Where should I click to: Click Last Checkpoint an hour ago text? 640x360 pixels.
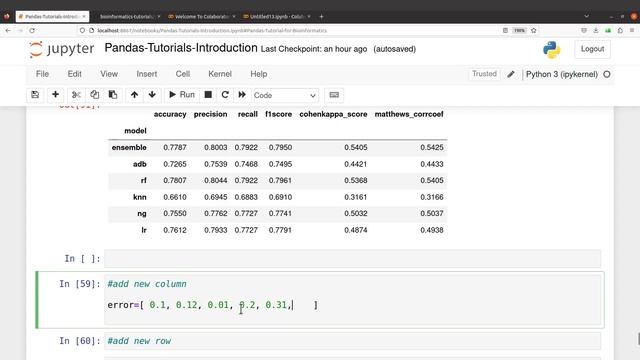point(314,49)
